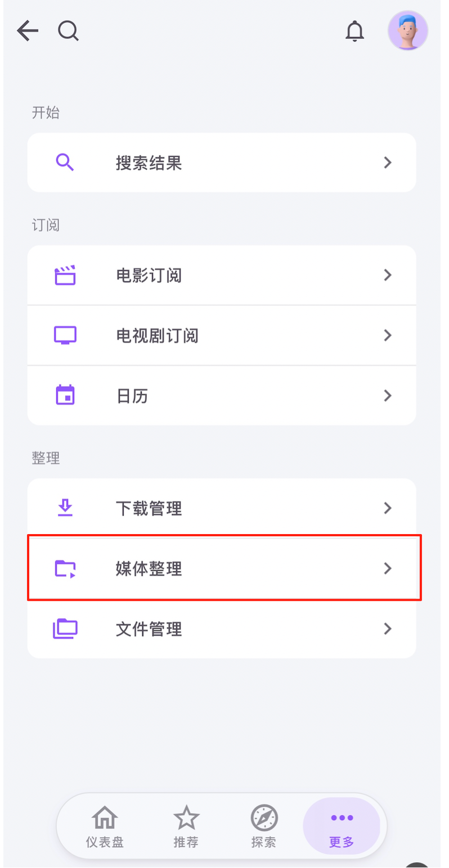The width and height of the screenshot is (449, 868).
Task: Select the 更多 tab
Action: pyautogui.click(x=342, y=826)
